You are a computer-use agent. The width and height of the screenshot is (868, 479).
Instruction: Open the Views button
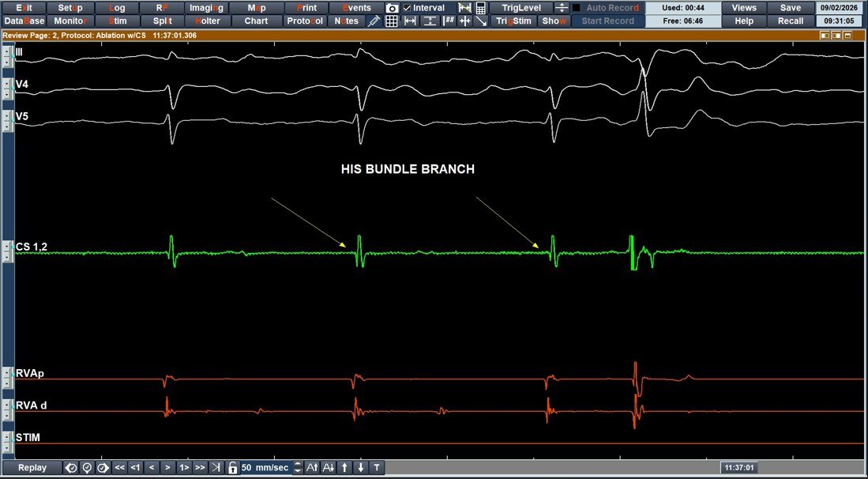pos(743,9)
